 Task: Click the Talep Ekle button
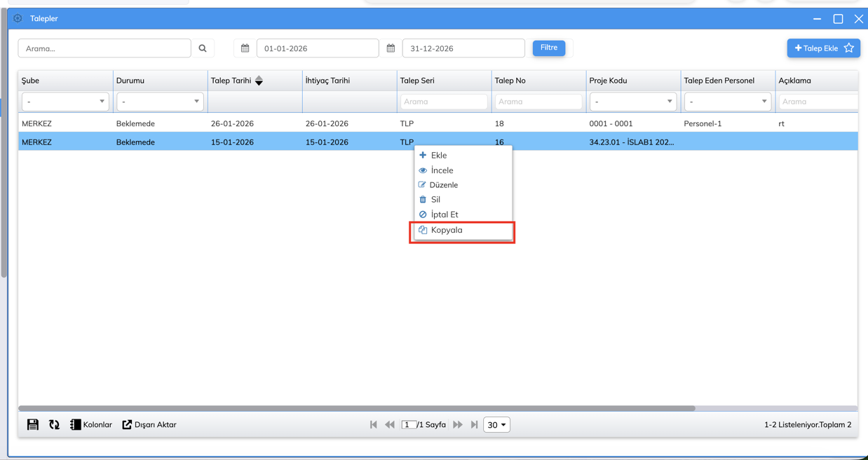point(816,48)
